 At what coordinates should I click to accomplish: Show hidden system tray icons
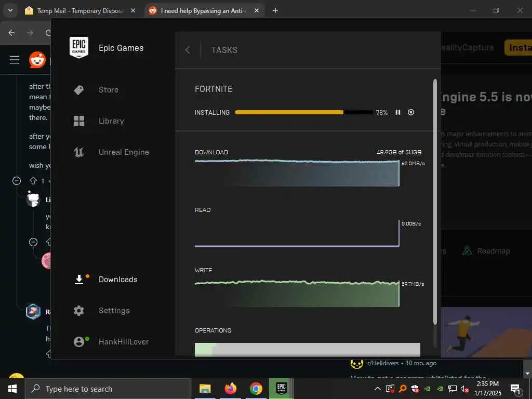pos(377,389)
